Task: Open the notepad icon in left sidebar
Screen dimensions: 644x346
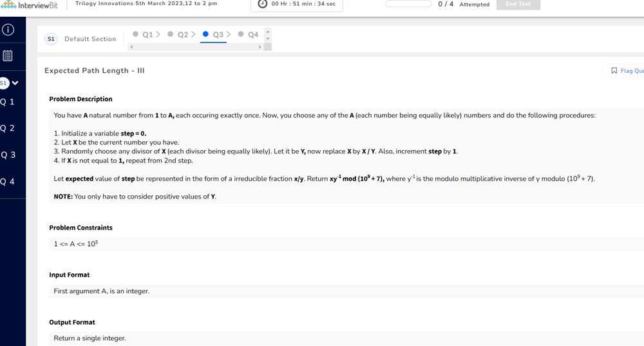Action: (8, 56)
